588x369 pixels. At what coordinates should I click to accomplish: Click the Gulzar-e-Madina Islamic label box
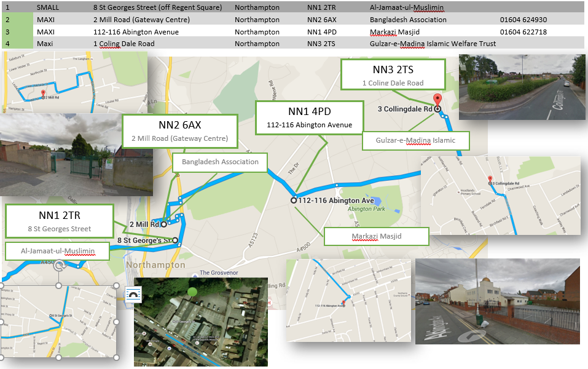416,140
